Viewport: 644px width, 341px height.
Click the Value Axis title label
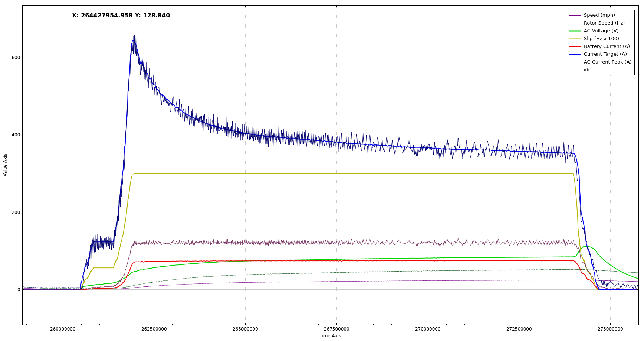[5, 165]
